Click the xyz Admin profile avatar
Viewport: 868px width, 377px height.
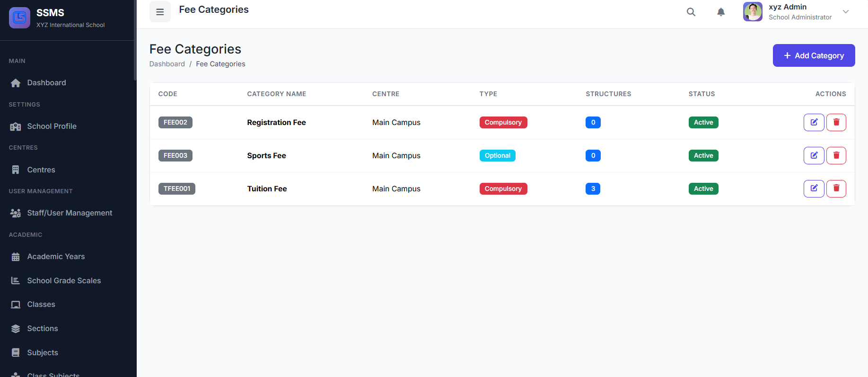[753, 12]
